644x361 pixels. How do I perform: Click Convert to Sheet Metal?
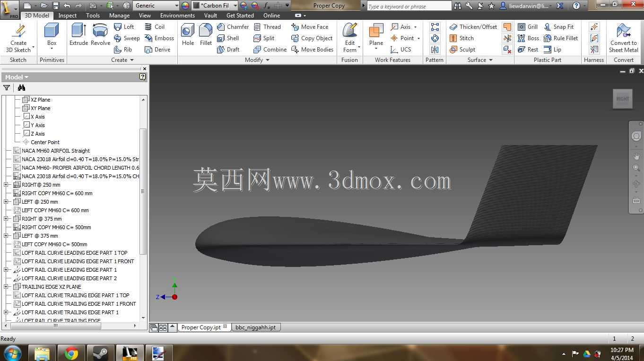point(624,38)
